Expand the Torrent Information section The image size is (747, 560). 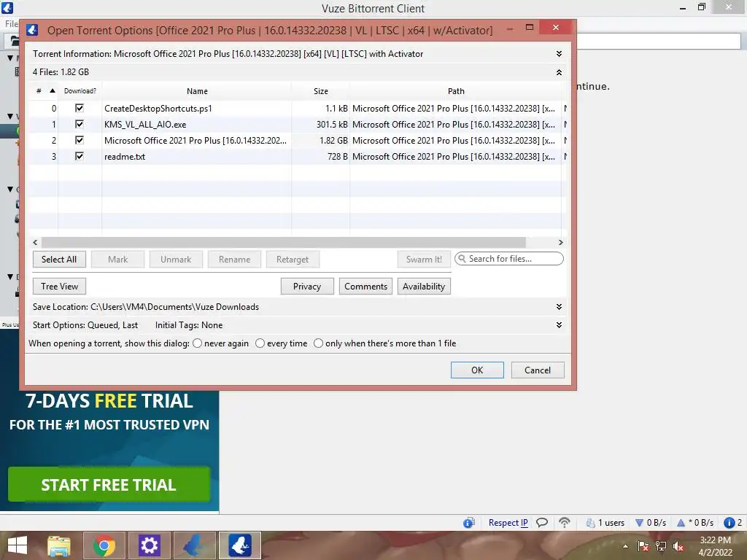pos(559,54)
